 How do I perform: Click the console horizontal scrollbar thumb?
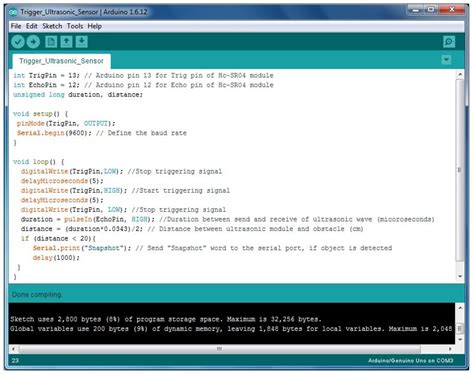220,349
